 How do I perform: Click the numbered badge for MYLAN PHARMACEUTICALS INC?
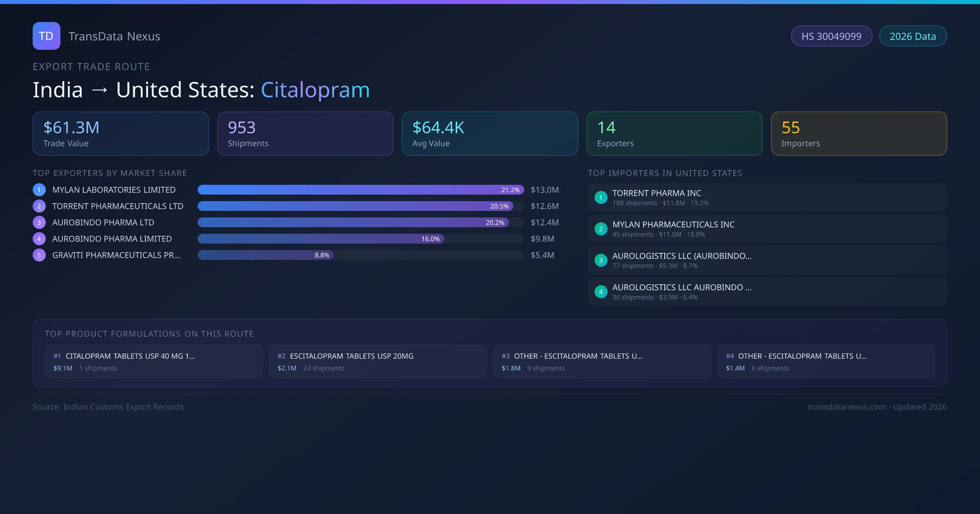pyautogui.click(x=601, y=229)
